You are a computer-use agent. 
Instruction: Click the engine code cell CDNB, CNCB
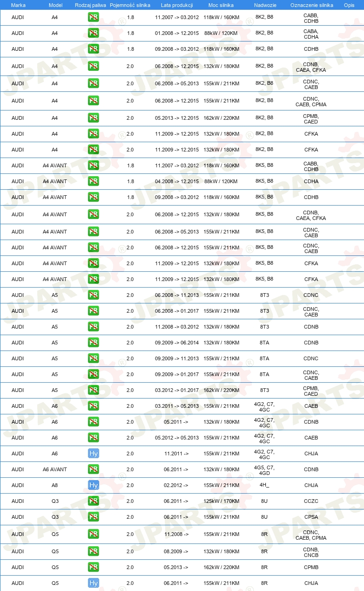pyautogui.click(x=311, y=552)
